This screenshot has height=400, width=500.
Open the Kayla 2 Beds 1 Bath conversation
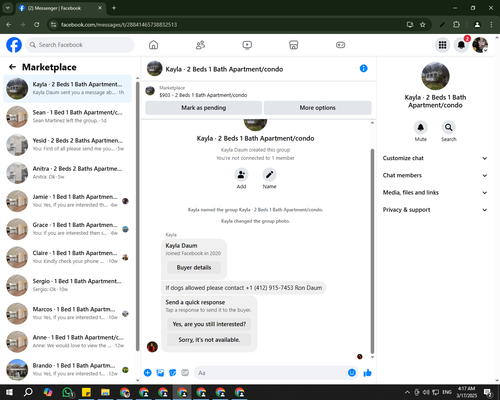tap(68, 88)
